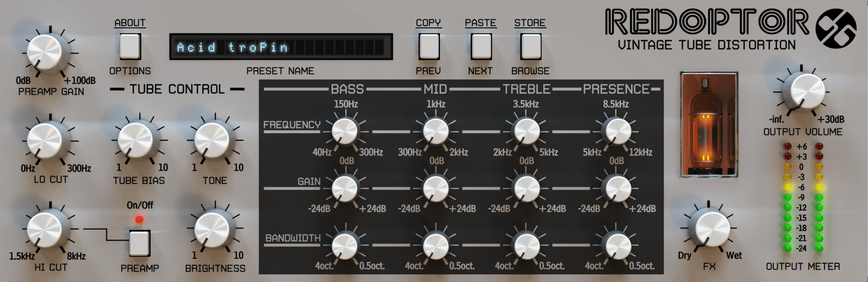Screen dimensions: 868x282
Task: Click the glowing vacuum tube display
Action: 709,125
